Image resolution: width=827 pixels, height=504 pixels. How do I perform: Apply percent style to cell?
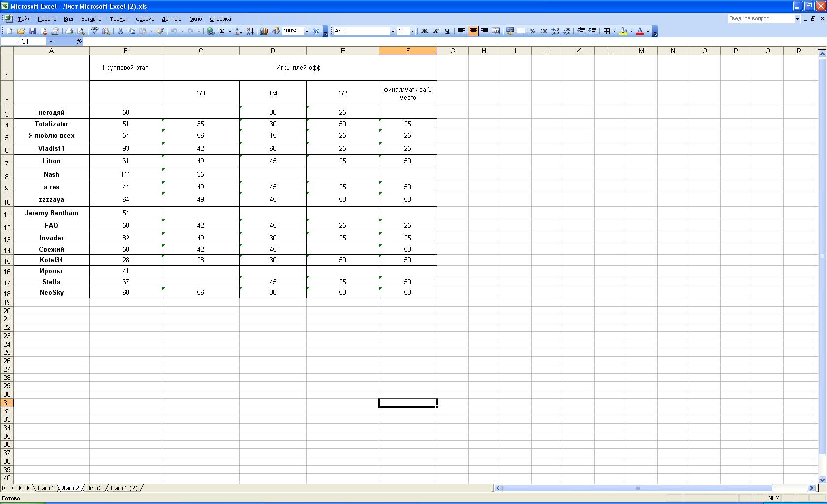point(532,31)
